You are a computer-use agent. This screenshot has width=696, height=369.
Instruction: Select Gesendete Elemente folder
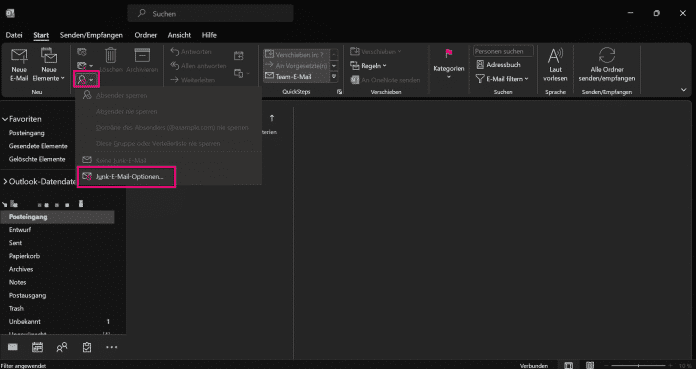pos(38,146)
